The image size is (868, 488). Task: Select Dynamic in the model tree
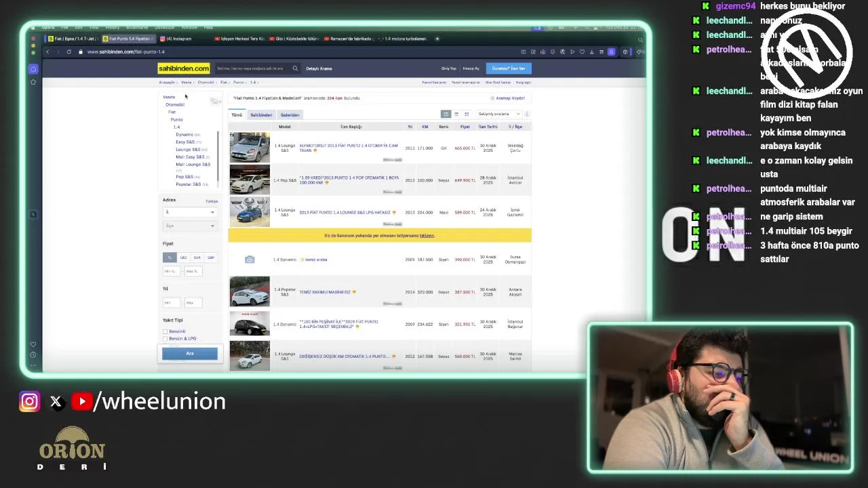pyautogui.click(x=184, y=135)
